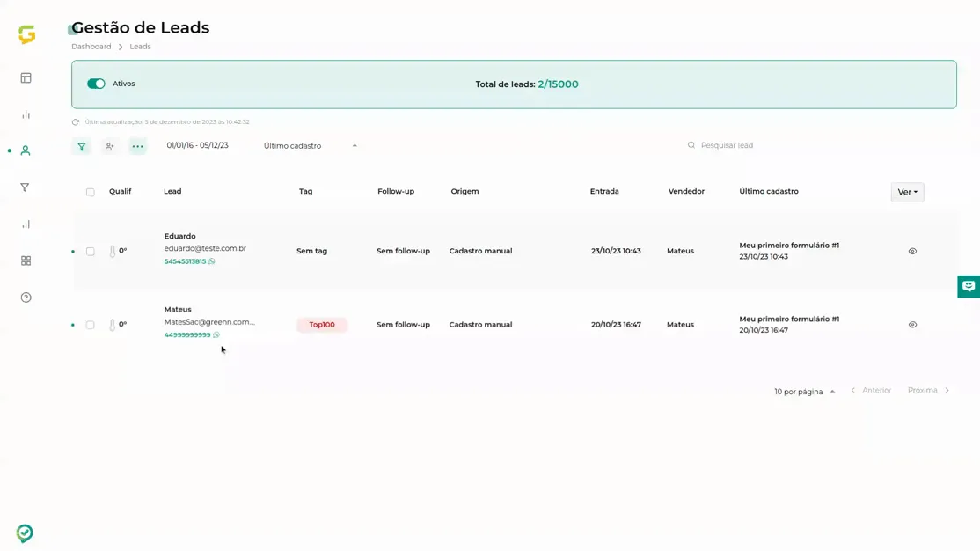This screenshot has height=551, width=980.
Task: Open the green filter funnel button
Action: (x=81, y=146)
